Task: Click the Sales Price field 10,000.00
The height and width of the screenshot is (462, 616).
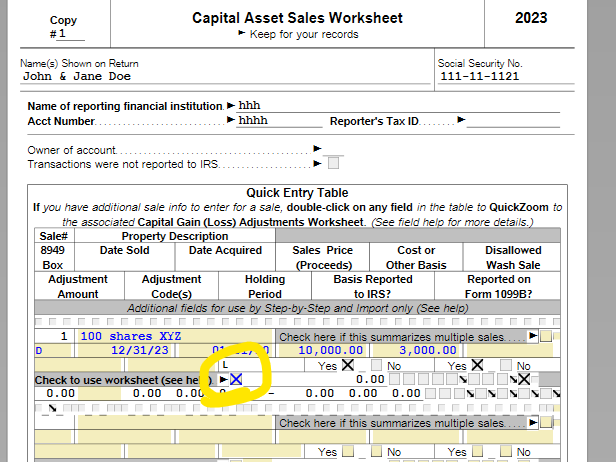Action: coord(322,350)
